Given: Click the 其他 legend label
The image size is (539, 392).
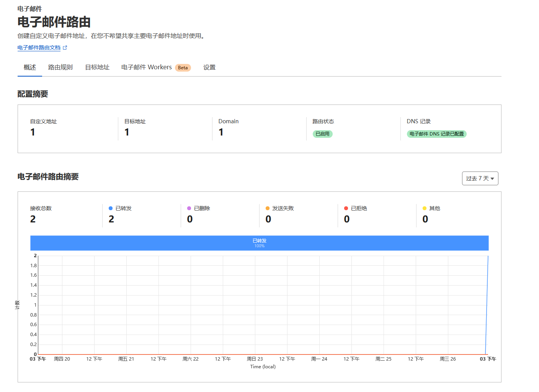Looking at the screenshot, I should click(435, 208).
